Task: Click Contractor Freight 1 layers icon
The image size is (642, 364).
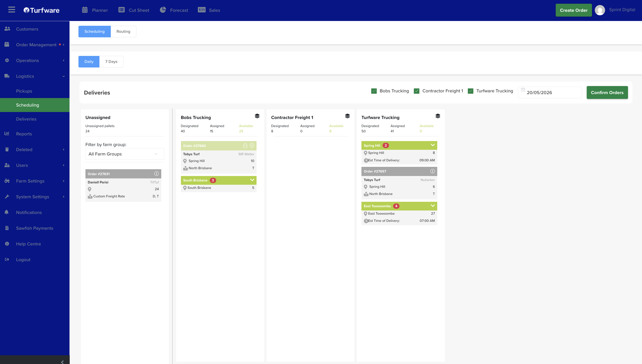Action: (347, 116)
